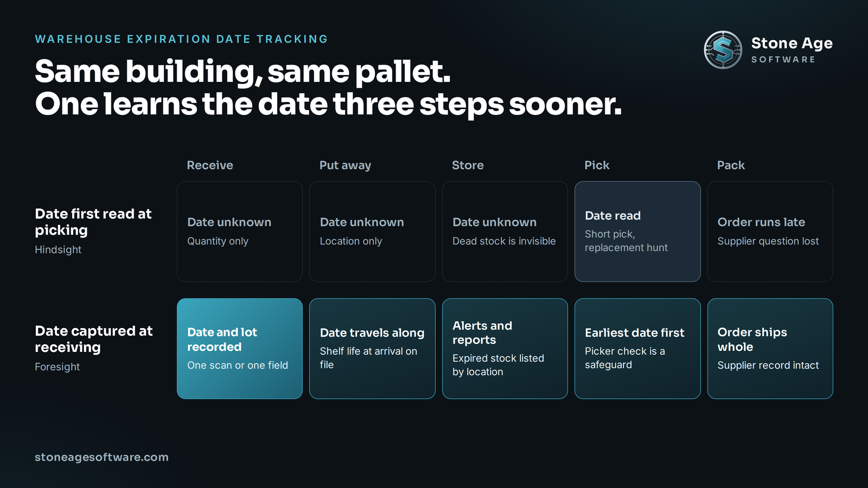The height and width of the screenshot is (488, 868).
Task: Select the Earliest date first card
Action: pyautogui.click(x=637, y=349)
